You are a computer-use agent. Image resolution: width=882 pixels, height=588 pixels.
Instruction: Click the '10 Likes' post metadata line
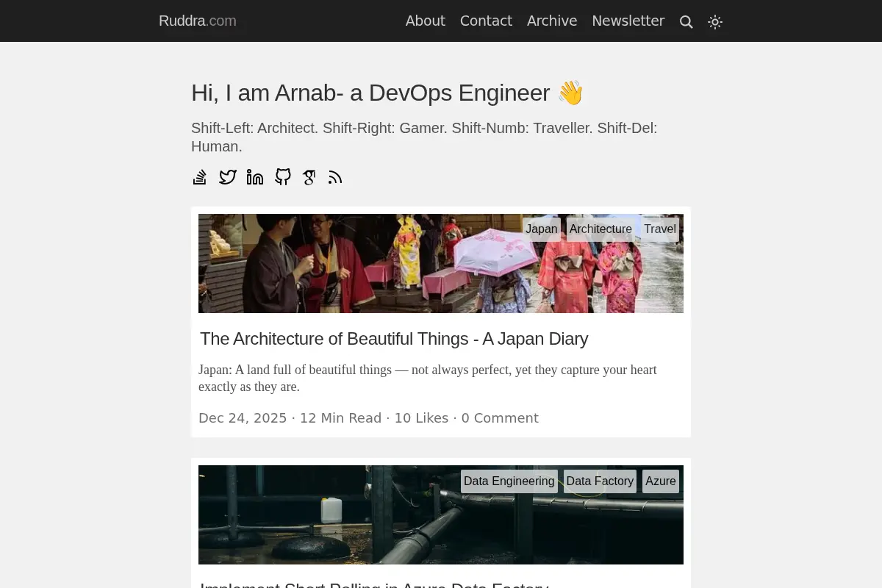pos(368,417)
